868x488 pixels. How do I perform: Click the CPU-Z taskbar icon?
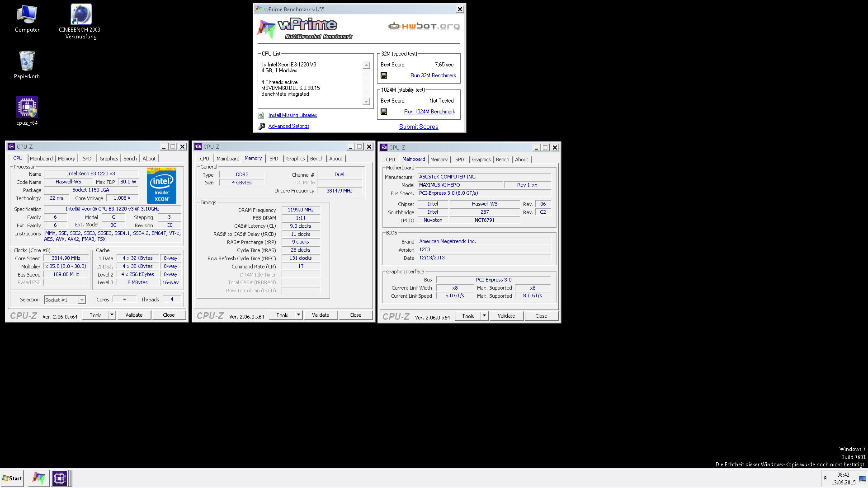(x=59, y=478)
